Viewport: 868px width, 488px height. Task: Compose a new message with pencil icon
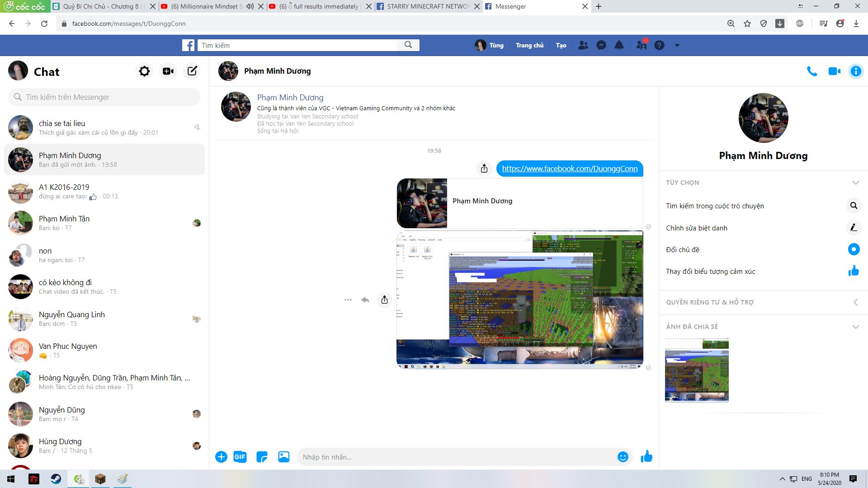click(x=192, y=71)
